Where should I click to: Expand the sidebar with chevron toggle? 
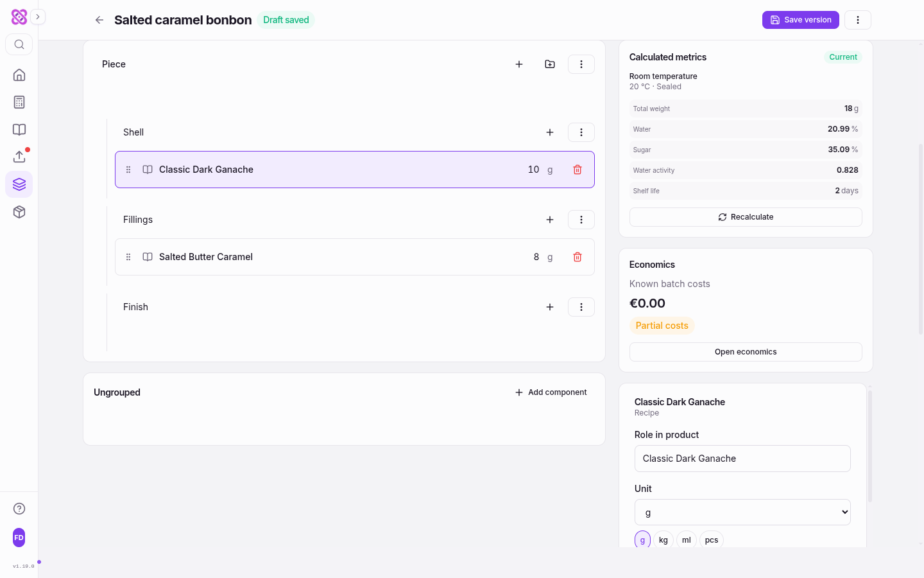38,17
